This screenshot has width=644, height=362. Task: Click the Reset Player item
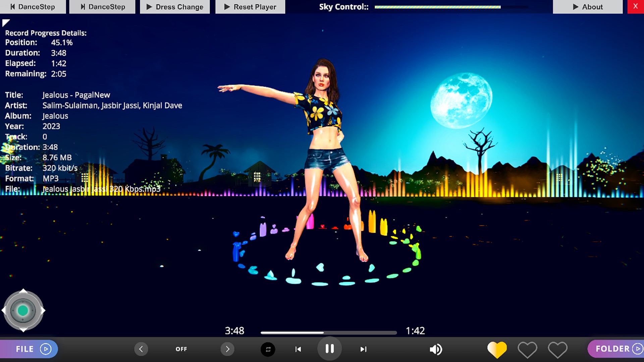point(250,7)
